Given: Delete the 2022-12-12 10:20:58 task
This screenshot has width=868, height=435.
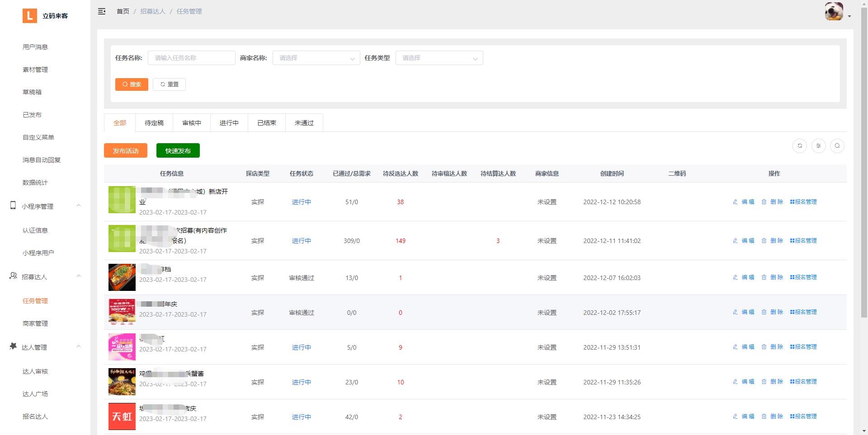Looking at the screenshot, I should click(x=772, y=202).
